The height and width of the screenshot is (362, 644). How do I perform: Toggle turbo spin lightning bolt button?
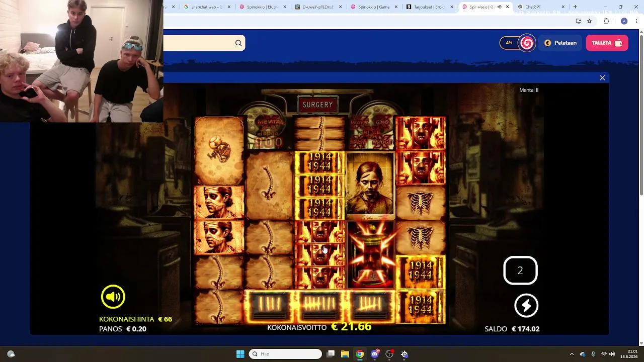(x=526, y=306)
